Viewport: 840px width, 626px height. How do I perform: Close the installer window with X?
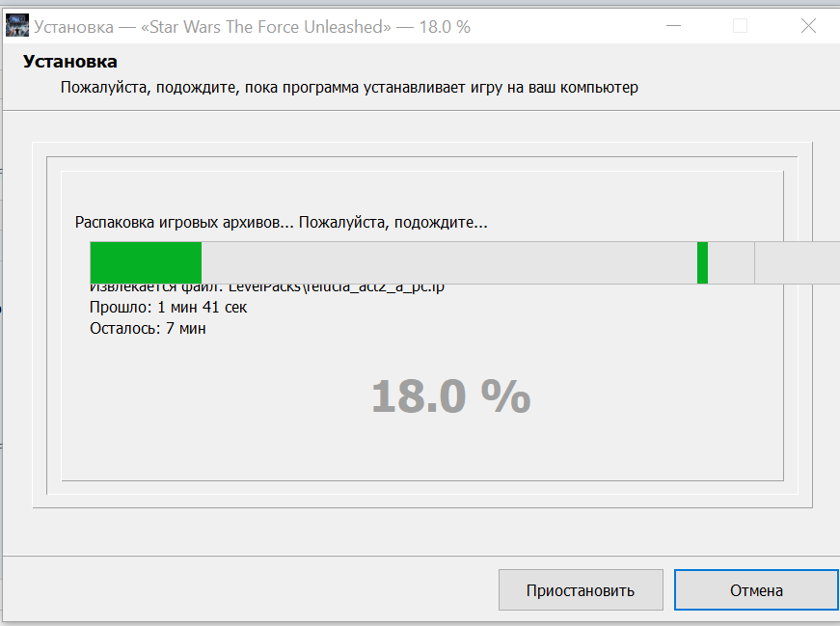(x=808, y=26)
